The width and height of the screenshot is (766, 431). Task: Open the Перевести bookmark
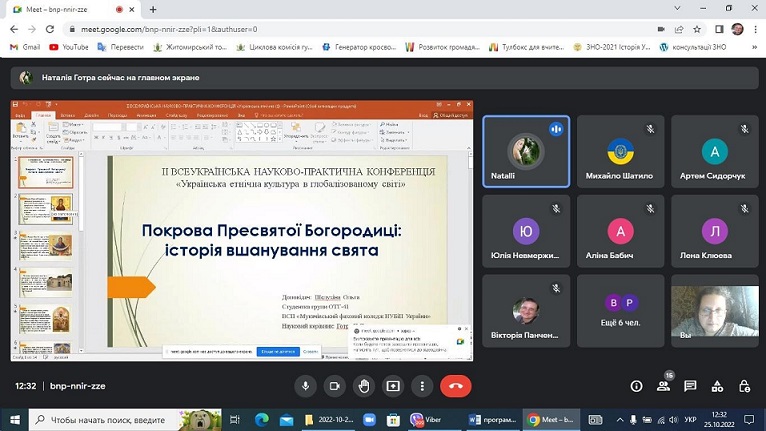pos(121,47)
